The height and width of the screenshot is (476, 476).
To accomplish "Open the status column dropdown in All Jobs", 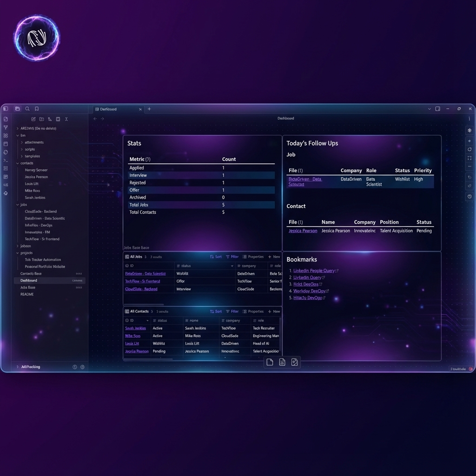I will 232,266.
